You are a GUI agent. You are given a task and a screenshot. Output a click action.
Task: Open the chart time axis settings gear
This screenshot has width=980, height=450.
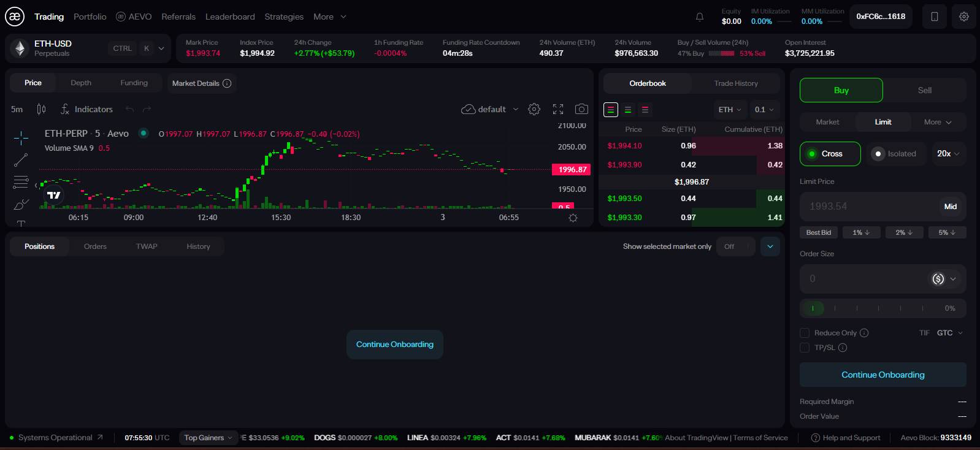pos(573,218)
